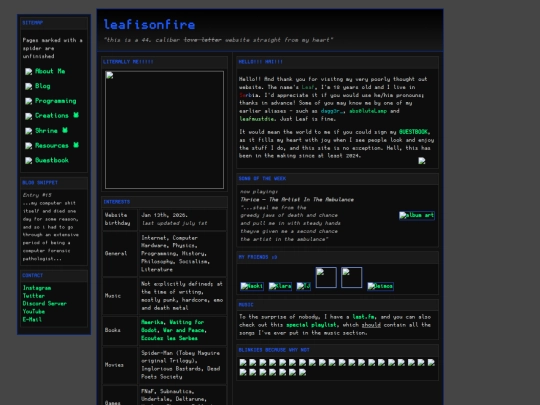540x405 pixels.
Task: Open the special playlist link
Action: pyautogui.click(x=311, y=325)
